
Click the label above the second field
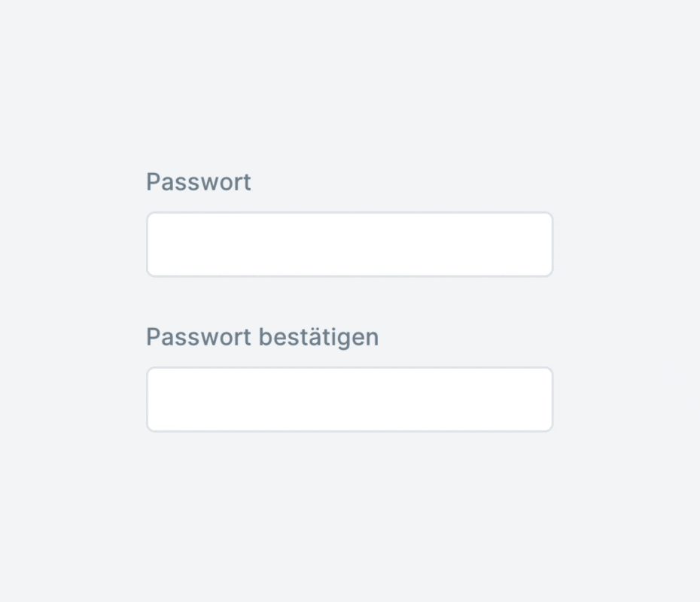tap(263, 337)
